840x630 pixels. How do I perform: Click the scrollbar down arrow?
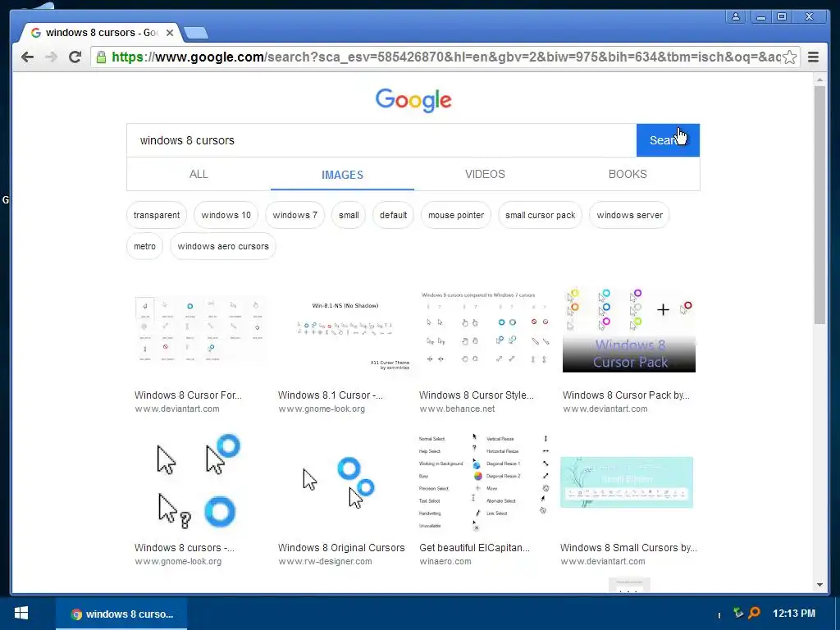819,585
